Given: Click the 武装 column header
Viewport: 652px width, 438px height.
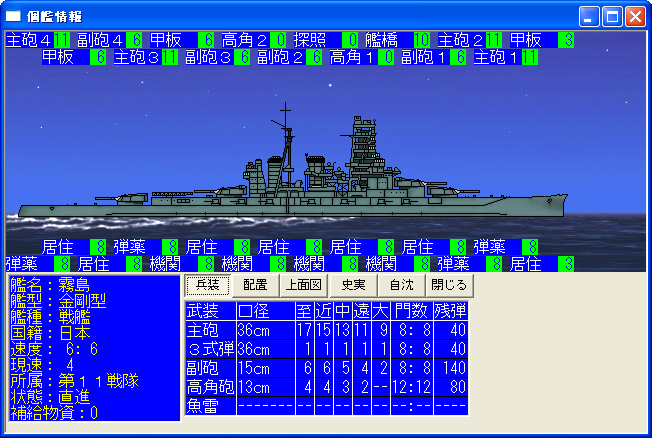Looking at the screenshot, I should (211, 311).
